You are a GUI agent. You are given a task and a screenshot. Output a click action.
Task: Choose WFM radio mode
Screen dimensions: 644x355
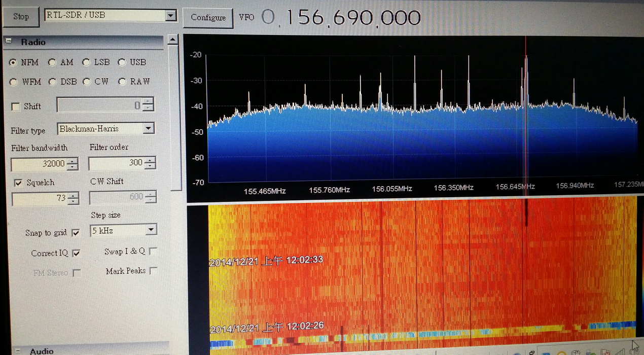[x=13, y=82]
